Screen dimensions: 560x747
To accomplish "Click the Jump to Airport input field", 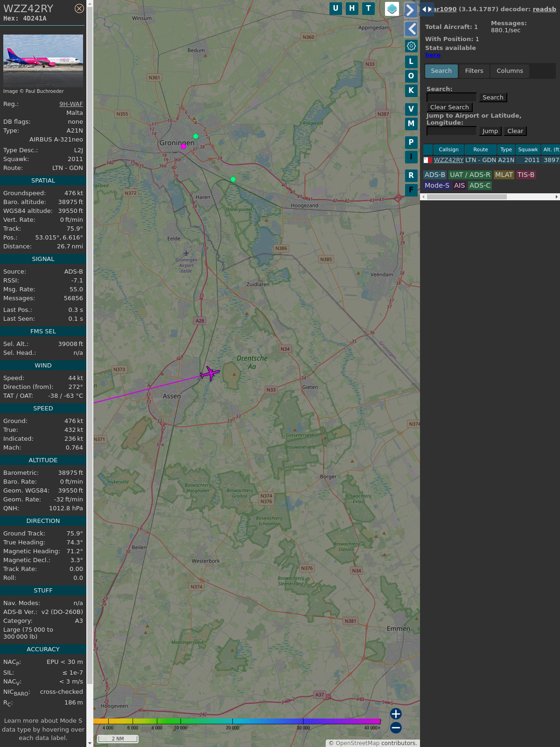I will [451, 131].
